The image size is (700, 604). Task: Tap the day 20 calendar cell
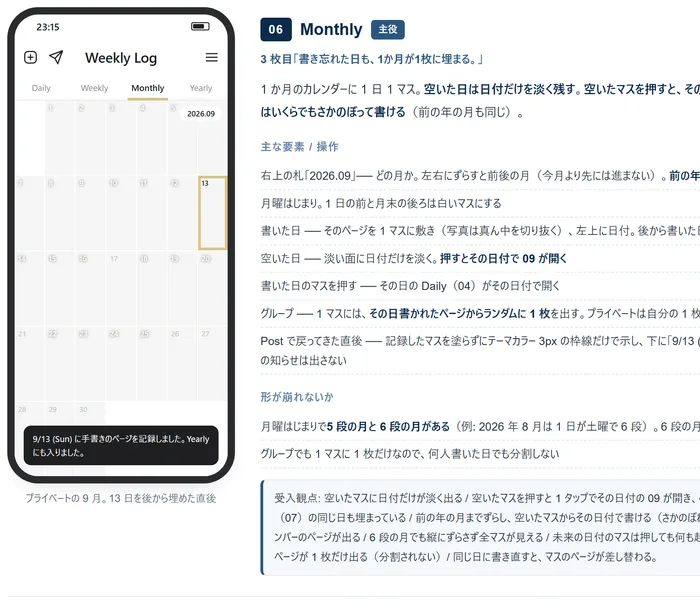tap(212, 288)
